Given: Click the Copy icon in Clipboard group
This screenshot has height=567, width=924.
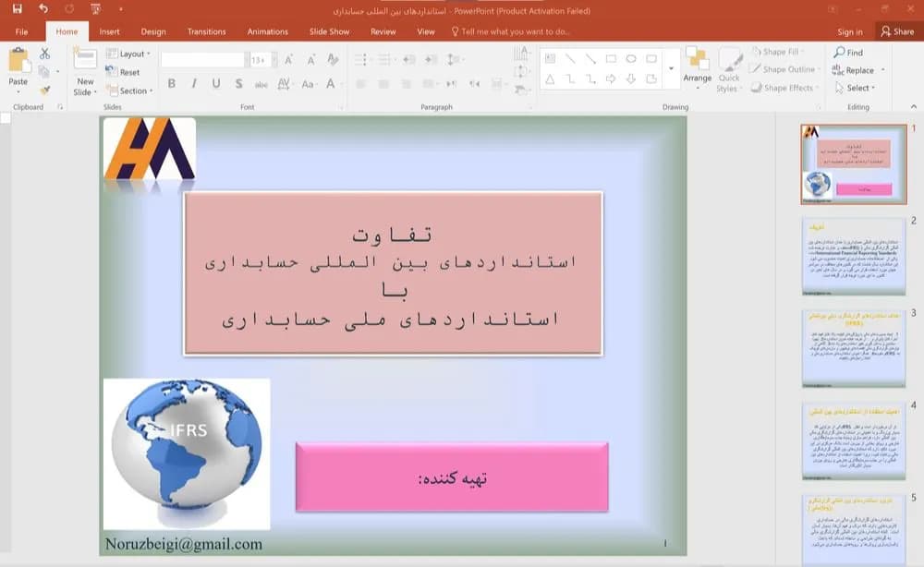Looking at the screenshot, I should click(43, 72).
